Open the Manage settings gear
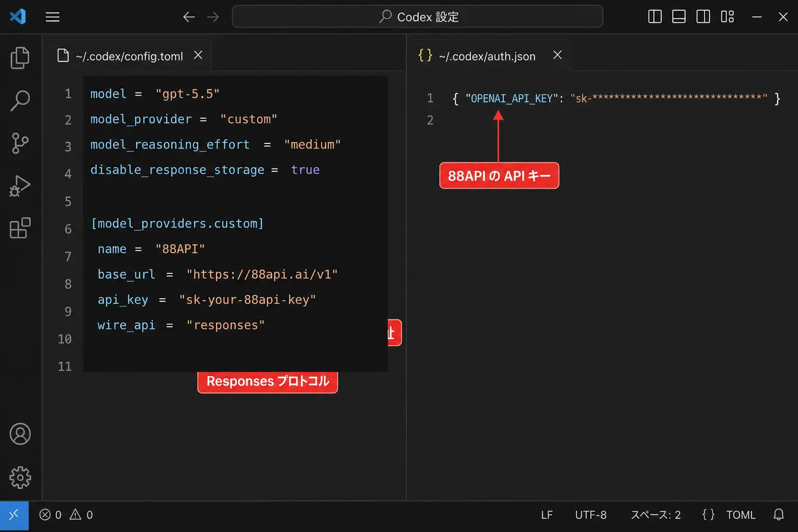Screen dimensions: 798x532 click(x=20, y=477)
